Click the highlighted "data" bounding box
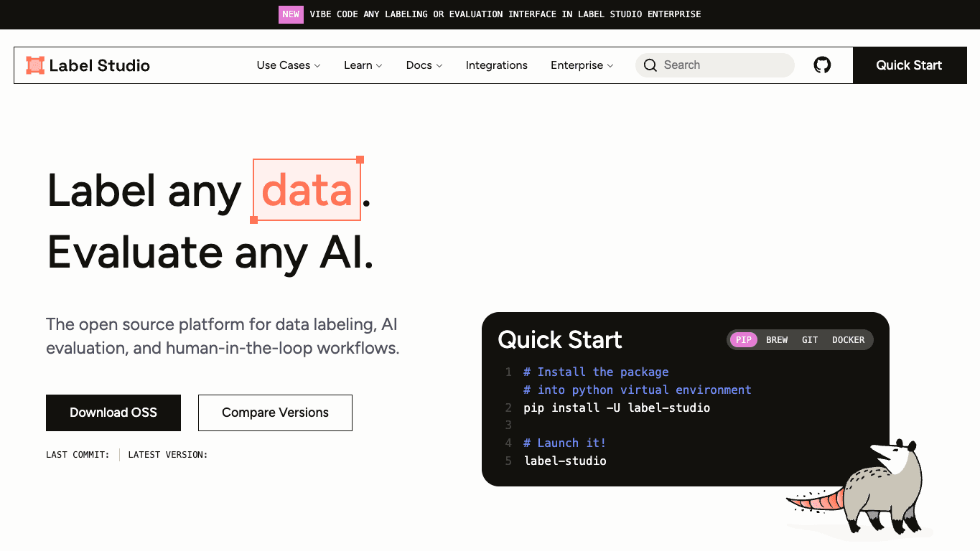The height and width of the screenshot is (551, 980). tap(307, 190)
